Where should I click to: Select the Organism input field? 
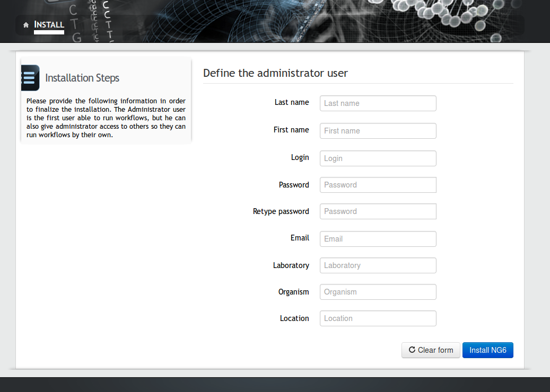[378, 292]
